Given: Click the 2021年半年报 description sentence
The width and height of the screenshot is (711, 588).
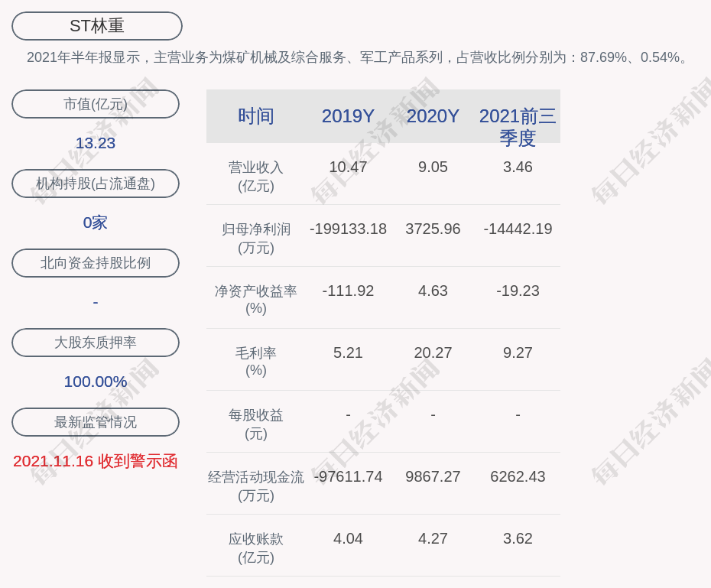Looking at the screenshot, I should click(x=359, y=57).
